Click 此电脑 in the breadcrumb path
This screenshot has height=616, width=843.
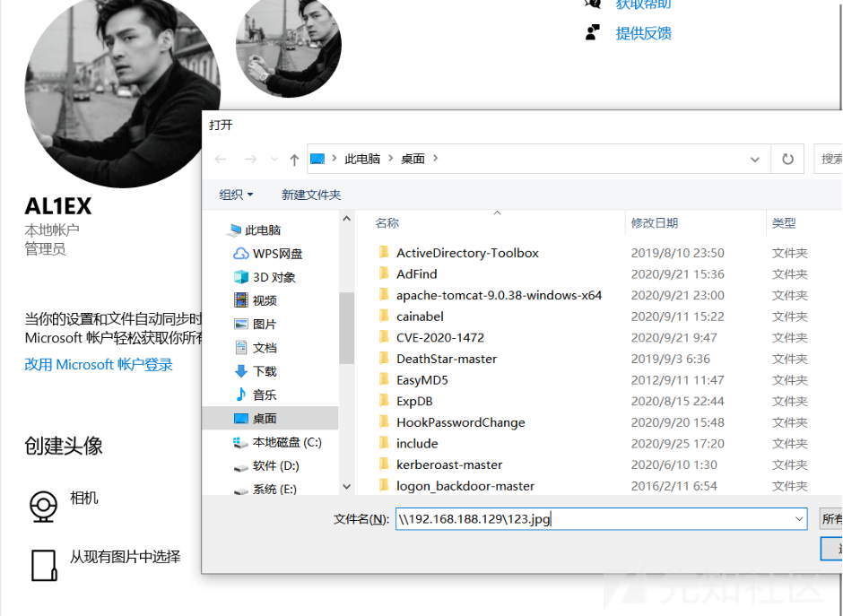point(362,158)
